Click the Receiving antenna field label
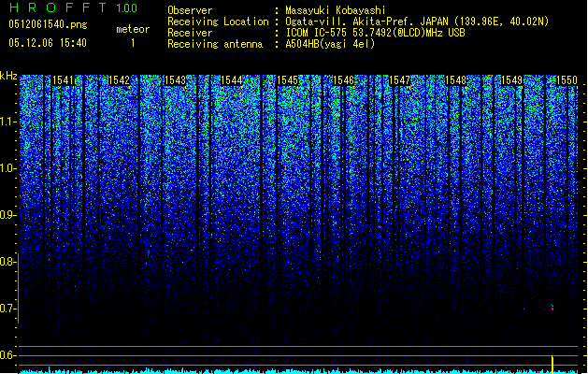 [x=215, y=44]
